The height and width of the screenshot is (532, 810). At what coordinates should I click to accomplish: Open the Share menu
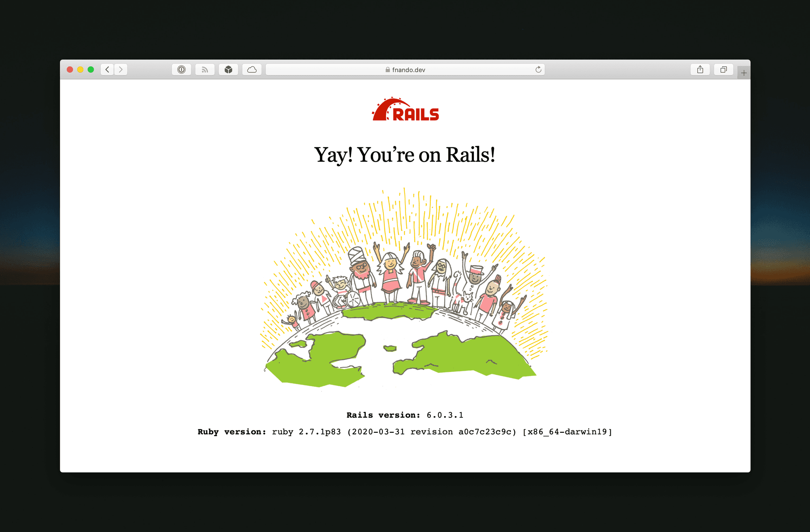(700, 70)
